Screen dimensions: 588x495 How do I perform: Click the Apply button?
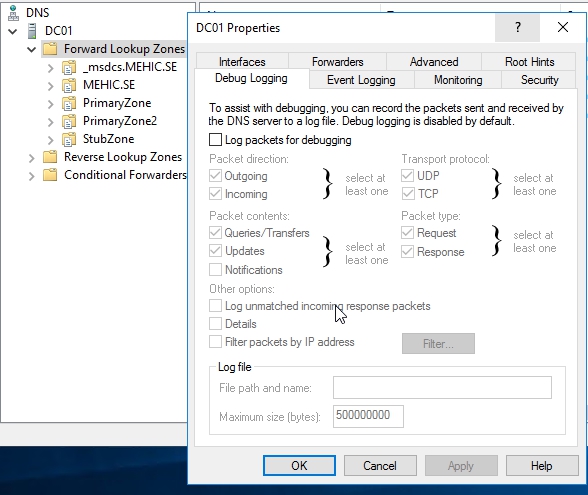point(461,465)
